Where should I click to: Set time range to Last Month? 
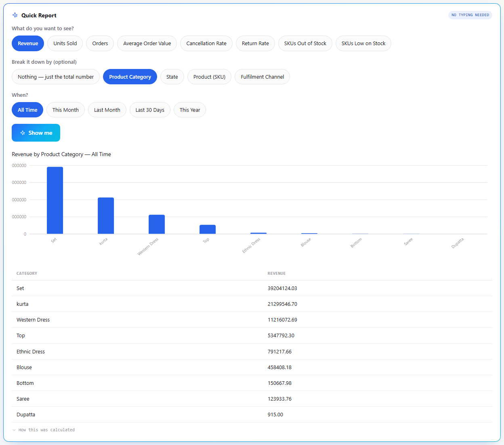tap(107, 110)
